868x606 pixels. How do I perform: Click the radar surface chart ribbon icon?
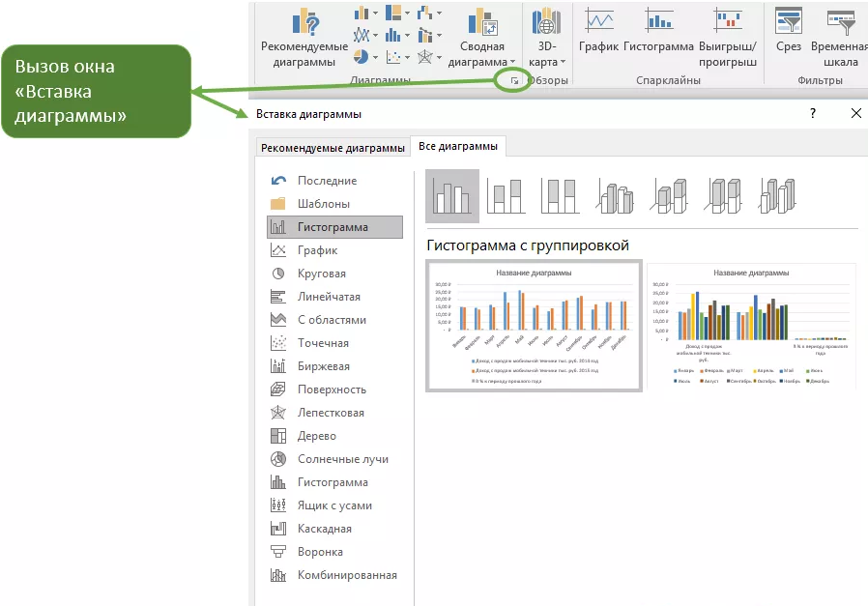coord(425,56)
